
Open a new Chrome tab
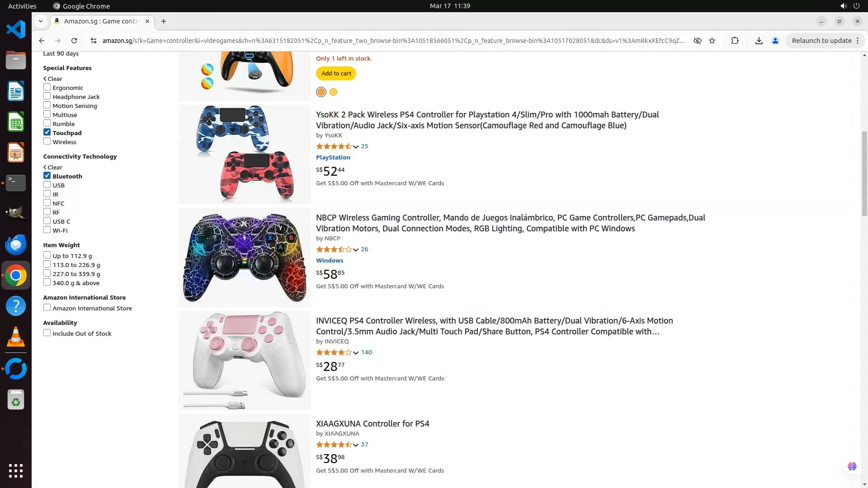(164, 21)
